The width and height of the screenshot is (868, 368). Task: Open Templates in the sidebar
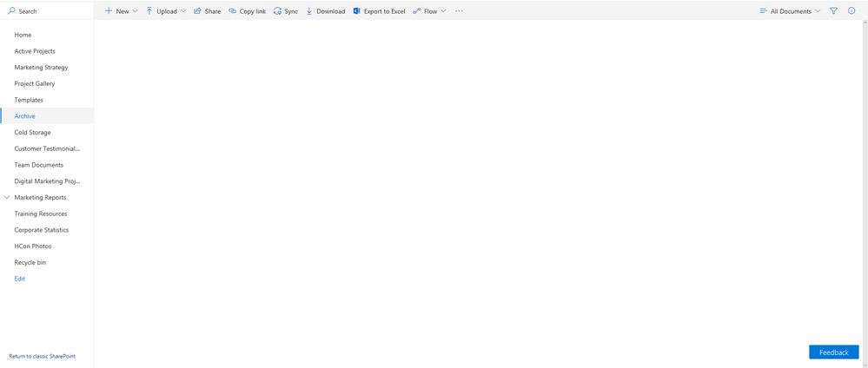pyautogui.click(x=29, y=100)
